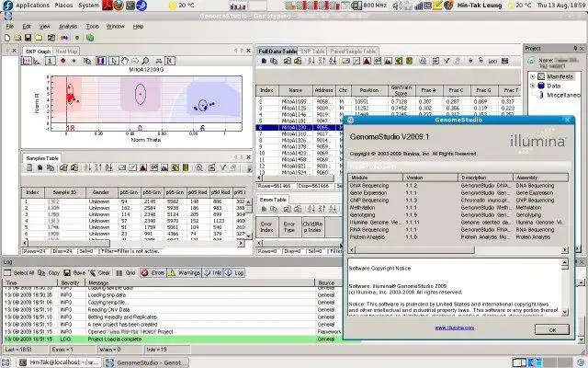Click Save in the Log toolbar
The width and height of the screenshot is (588, 368).
tap(74, 273)
